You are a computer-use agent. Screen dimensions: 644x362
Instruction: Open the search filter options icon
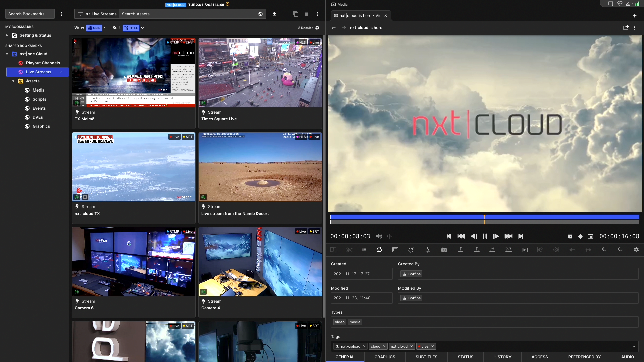[80, 14]
